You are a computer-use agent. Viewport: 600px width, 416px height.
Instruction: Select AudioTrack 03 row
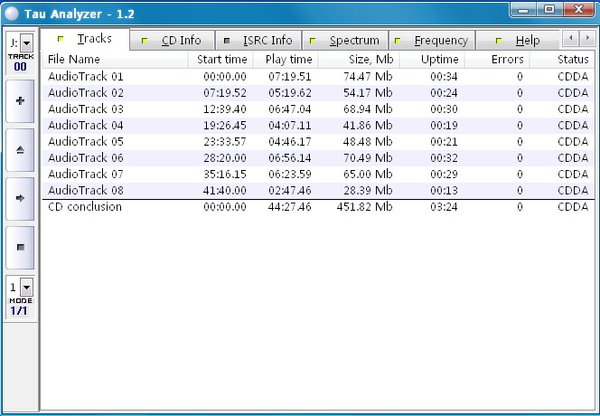coord(318,109)
